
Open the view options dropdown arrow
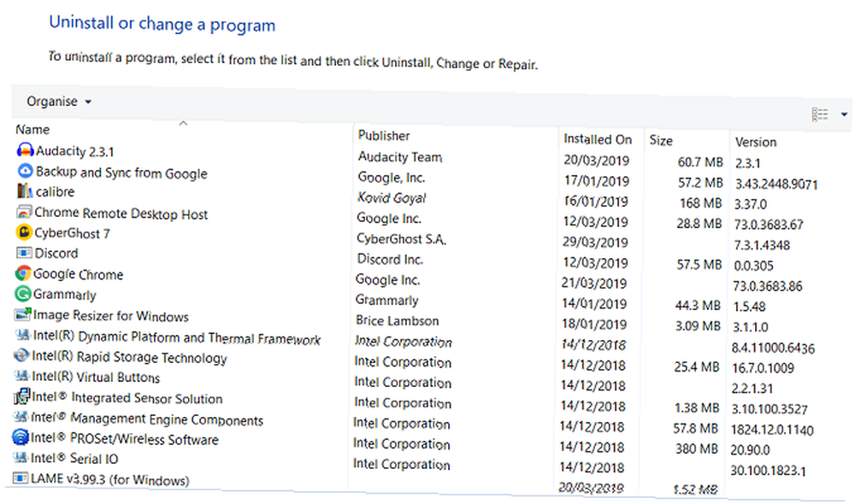click(x=844, y=114)
